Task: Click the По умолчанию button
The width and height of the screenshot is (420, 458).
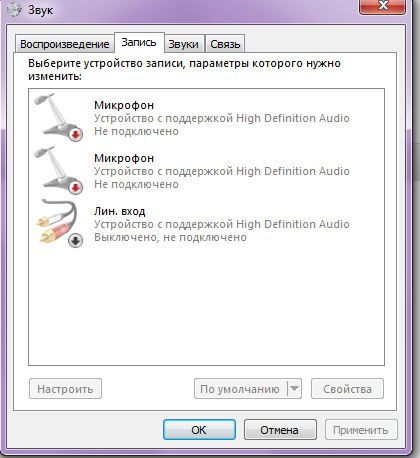Action: [241, 389]
